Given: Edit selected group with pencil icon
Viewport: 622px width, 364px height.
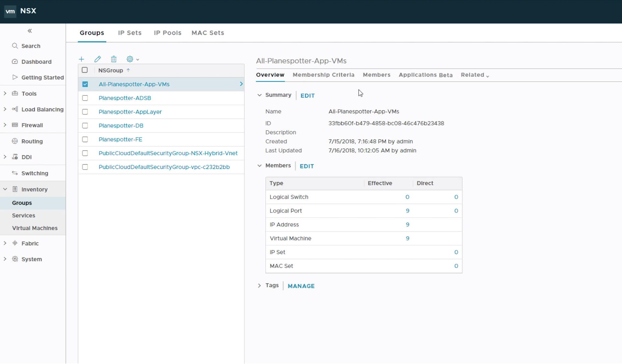Looking at the screenshot, I should [x=98, y=59].
